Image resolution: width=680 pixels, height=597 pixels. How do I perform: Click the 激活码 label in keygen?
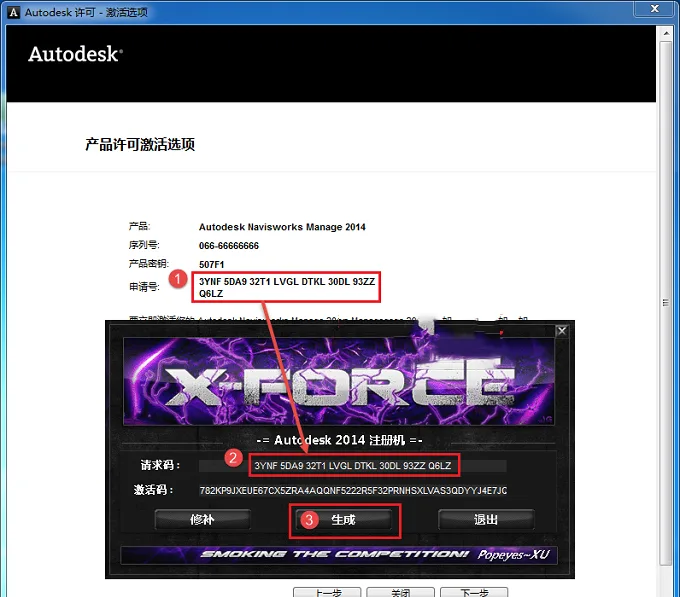click(x=154, y=490)
